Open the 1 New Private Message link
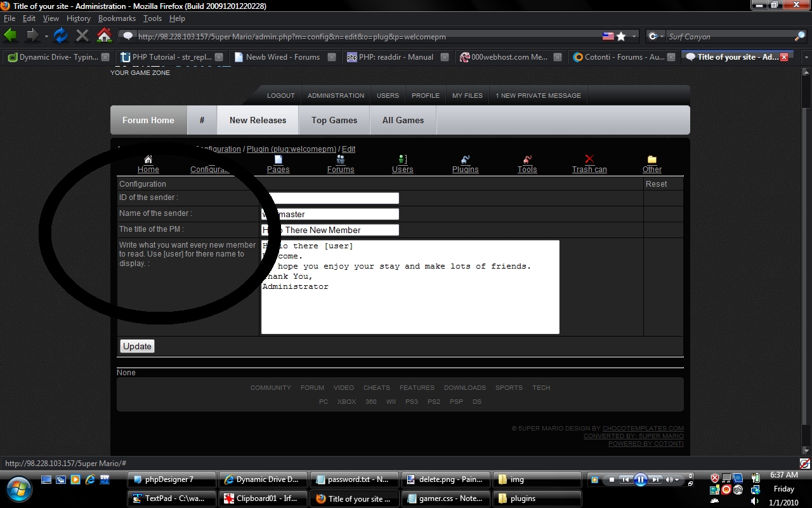Image resolution: width=812 pixels, height=508 pixels. click(x=538, y=95)
